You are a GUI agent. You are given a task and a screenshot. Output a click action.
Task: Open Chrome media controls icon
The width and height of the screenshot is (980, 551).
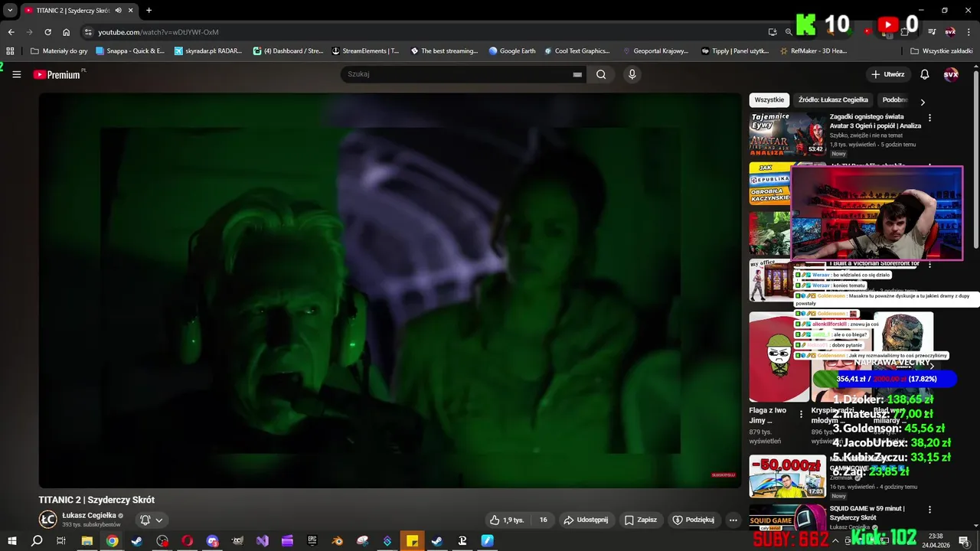coord(932,32)
